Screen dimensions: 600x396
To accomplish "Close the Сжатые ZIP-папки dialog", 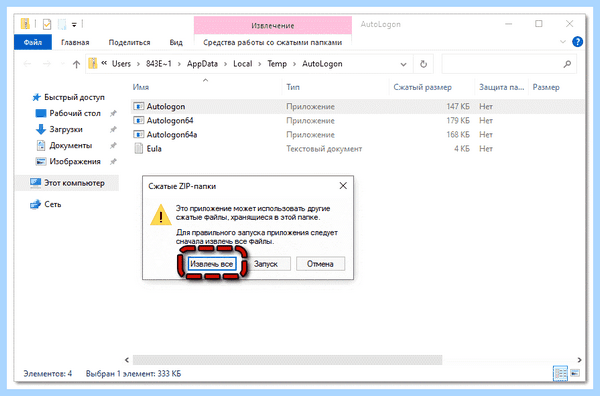I will point(343,186).
